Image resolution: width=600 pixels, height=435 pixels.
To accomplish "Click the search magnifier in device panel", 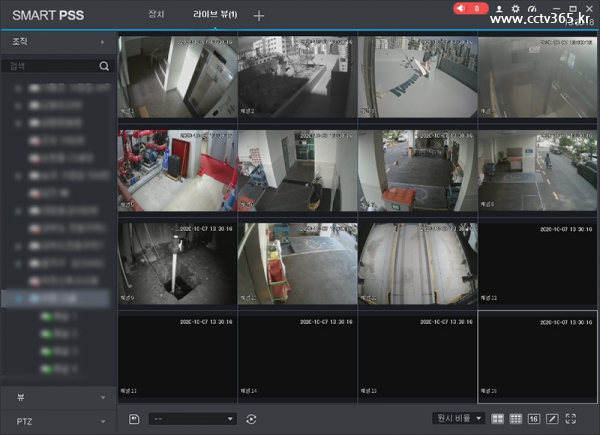I will (x=104, y=66).
